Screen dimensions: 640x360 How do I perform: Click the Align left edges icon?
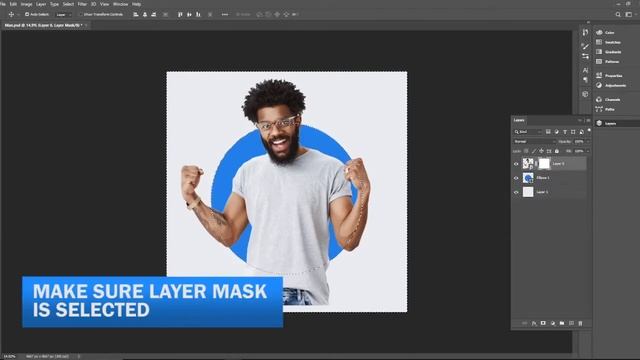click(x=136, y=14)
